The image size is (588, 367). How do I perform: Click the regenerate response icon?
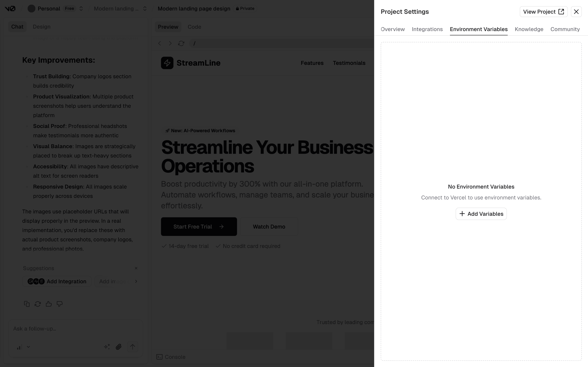(38, 304)
